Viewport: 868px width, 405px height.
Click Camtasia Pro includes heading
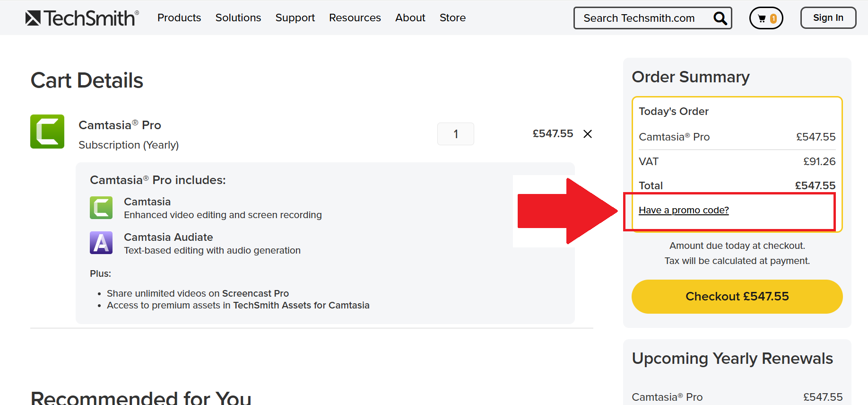click(158, 180)
